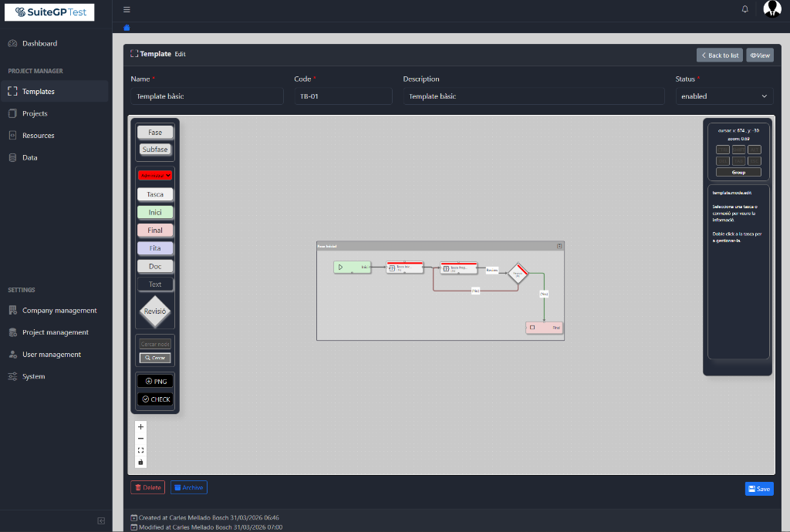Collapse the left sidebar
Image resolution: width=790 pixels, height=532 pixels.
tap(101, 520)
